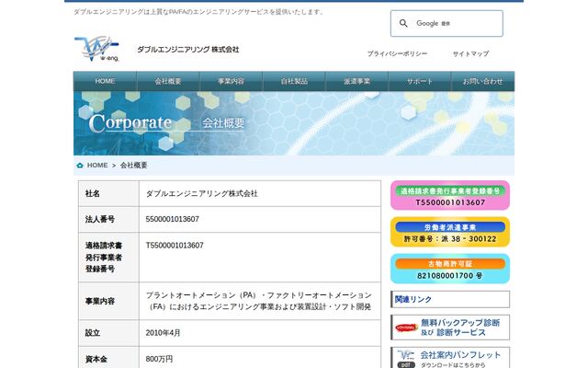Click the 法人番号 label cell
This screenshot has width=588, height=368.
point(108,219)
